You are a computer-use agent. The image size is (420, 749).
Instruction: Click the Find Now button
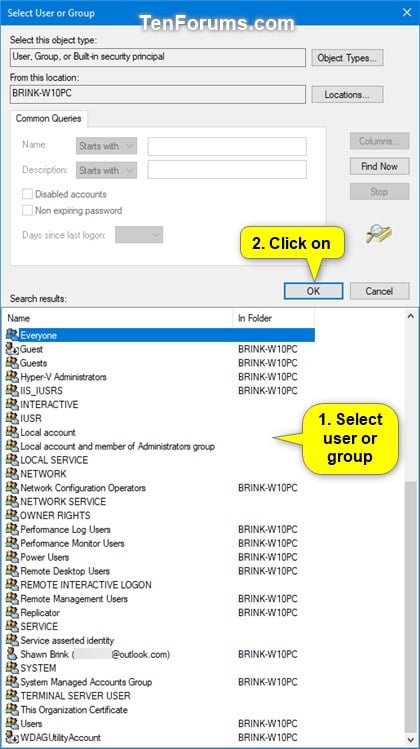coord(379,166)
